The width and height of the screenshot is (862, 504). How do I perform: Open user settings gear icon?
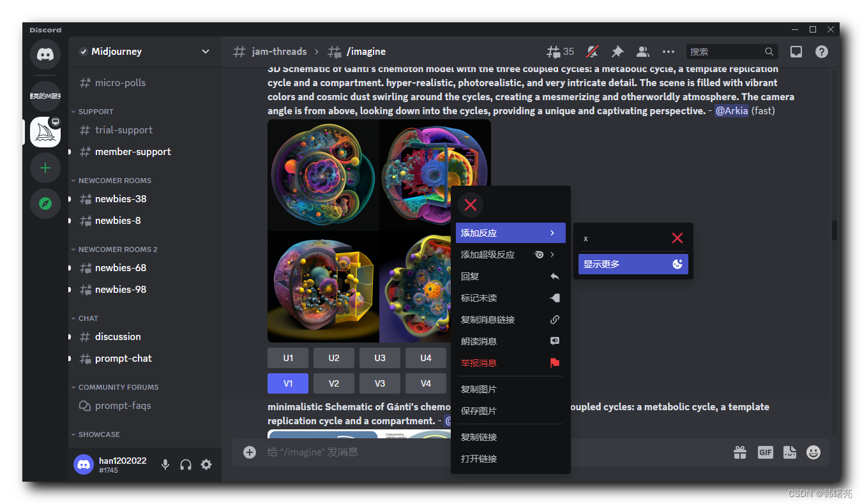pos(206,464)
